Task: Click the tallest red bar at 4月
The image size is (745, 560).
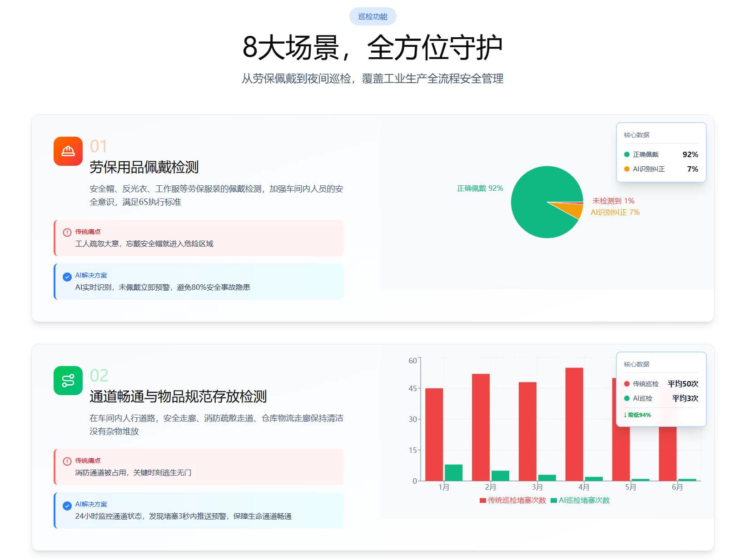Action: point(574,424)
